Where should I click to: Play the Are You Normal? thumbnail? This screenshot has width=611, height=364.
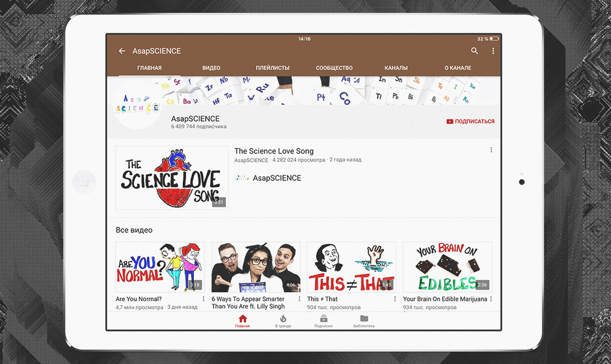(160, 267)
